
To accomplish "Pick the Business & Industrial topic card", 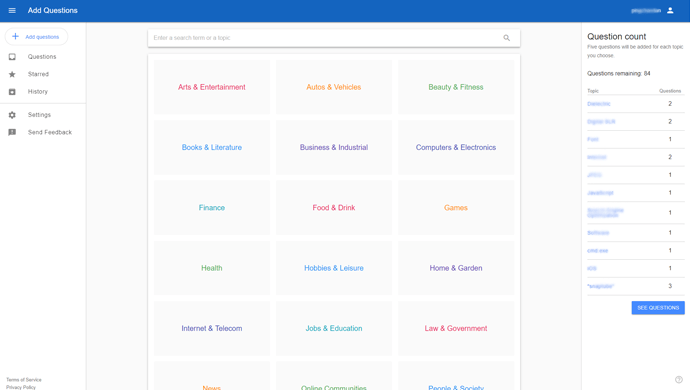I will [334, 147].
